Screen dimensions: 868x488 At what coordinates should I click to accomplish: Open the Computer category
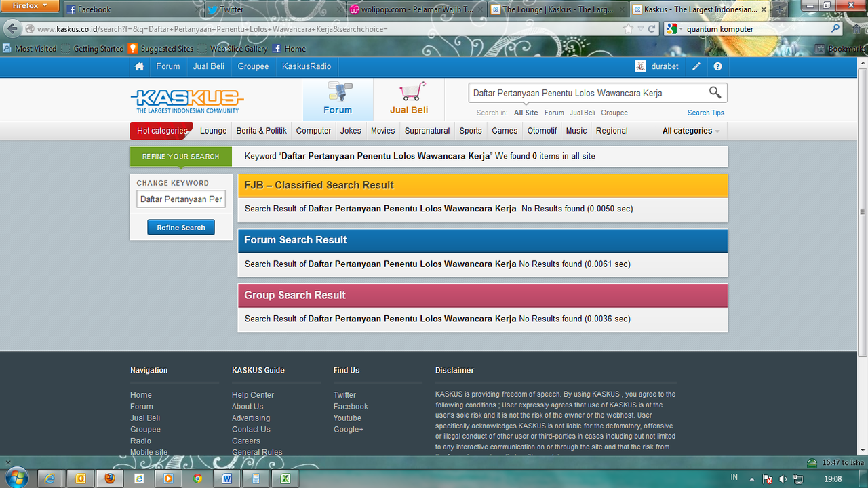[x=313, y=131]
